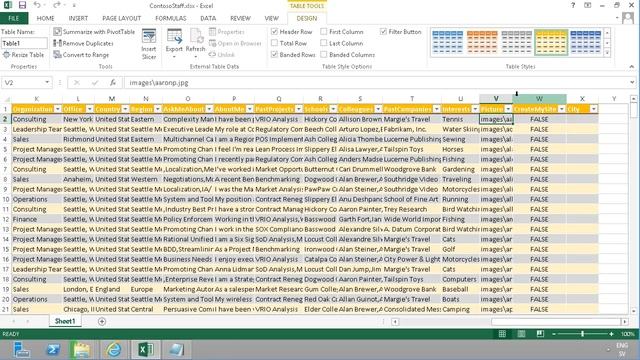
Task: Open File Explorer from taskbar
Action: coord(82,350)
